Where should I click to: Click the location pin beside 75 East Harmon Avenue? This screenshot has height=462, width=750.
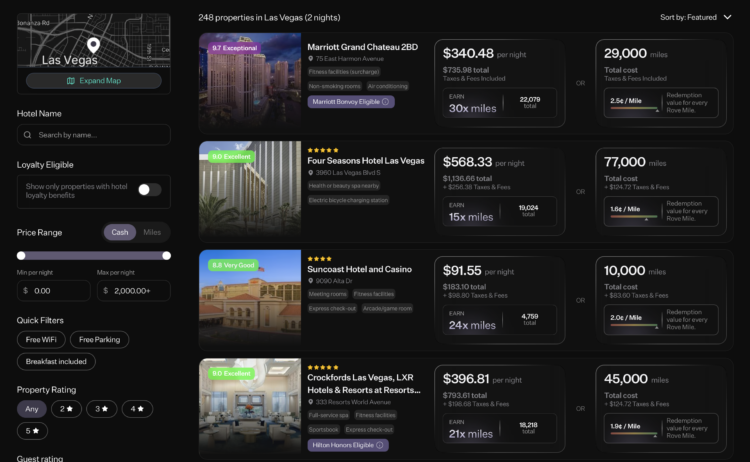coord(310,59)
